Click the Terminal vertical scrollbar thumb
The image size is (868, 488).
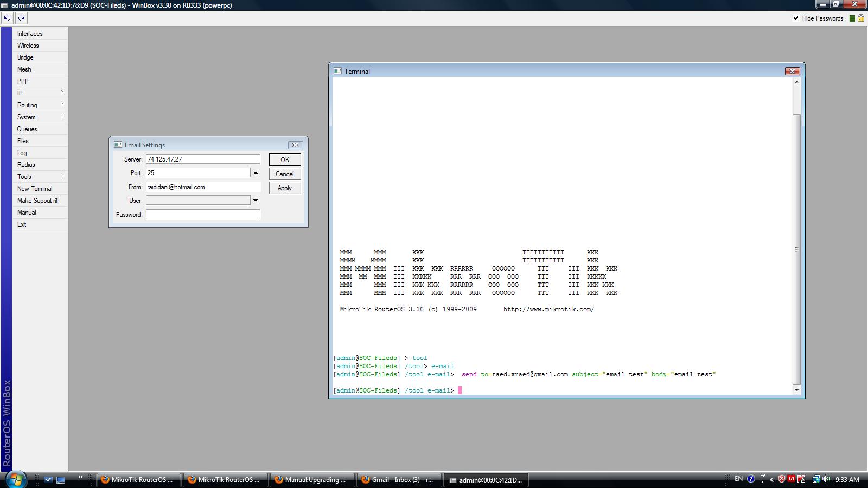click(797, 249)
